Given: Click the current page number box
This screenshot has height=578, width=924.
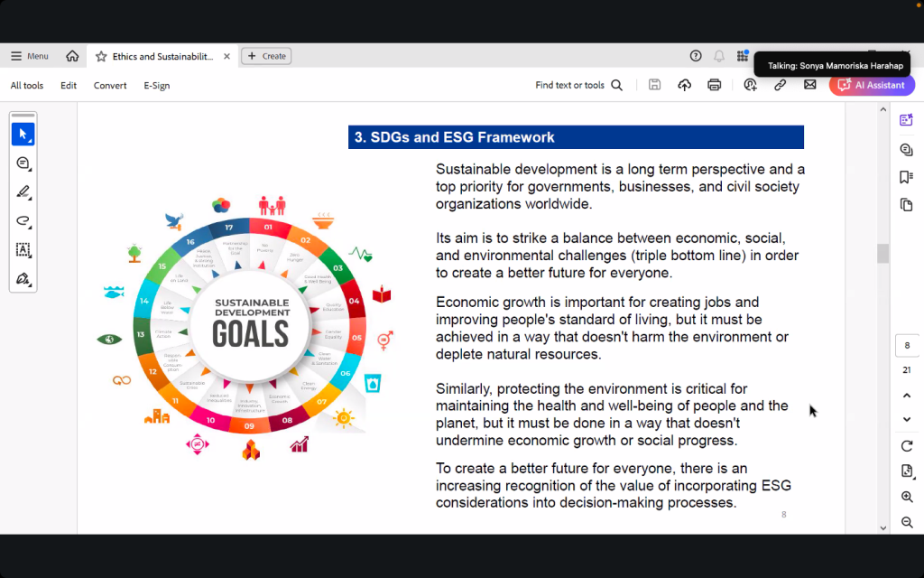Looking at the screenshot, I should point(907,346).
